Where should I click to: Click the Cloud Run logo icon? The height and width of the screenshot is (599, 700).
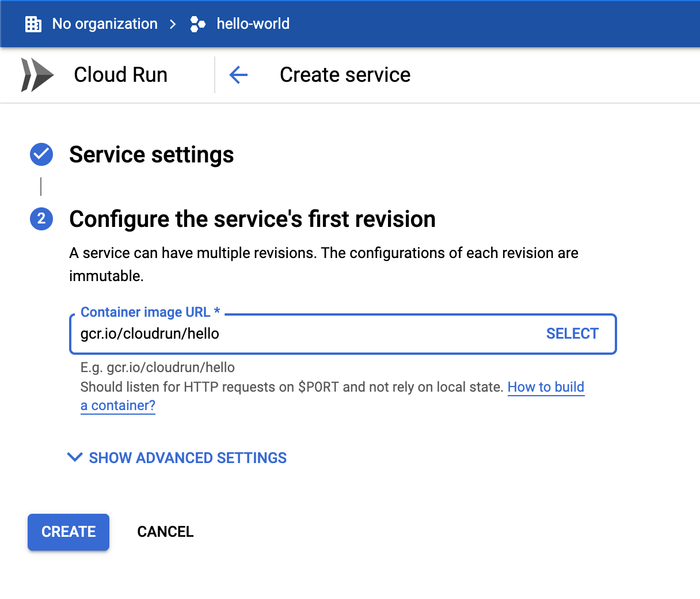click(x=37, y=75)
